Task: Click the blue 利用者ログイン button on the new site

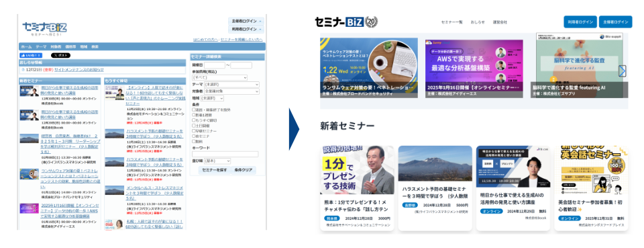Action: point(580,22)
